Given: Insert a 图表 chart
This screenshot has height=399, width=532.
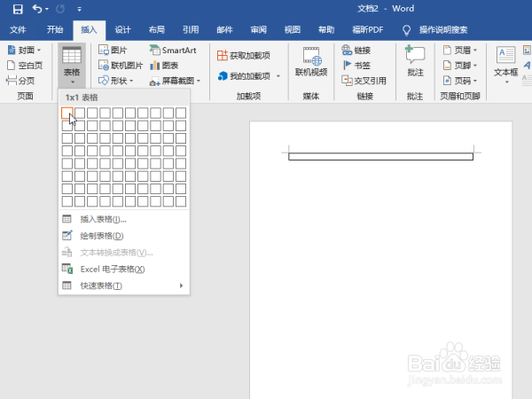Looking at the screenshot, I should tap(164, 65).
